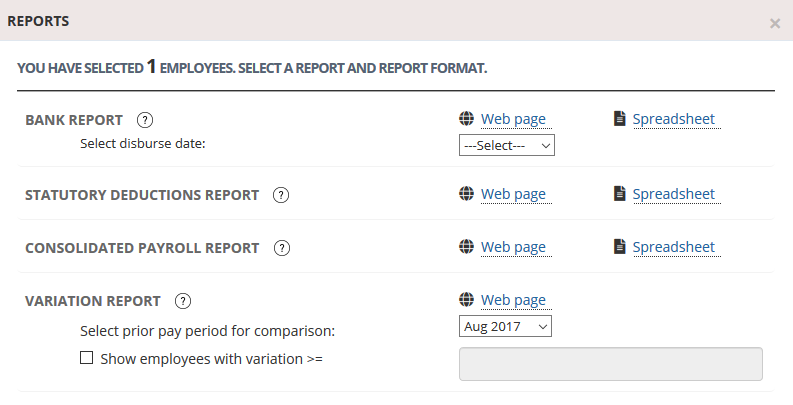Close the Reports dialog
The image size is (793, 405).
tap(775, 23)
